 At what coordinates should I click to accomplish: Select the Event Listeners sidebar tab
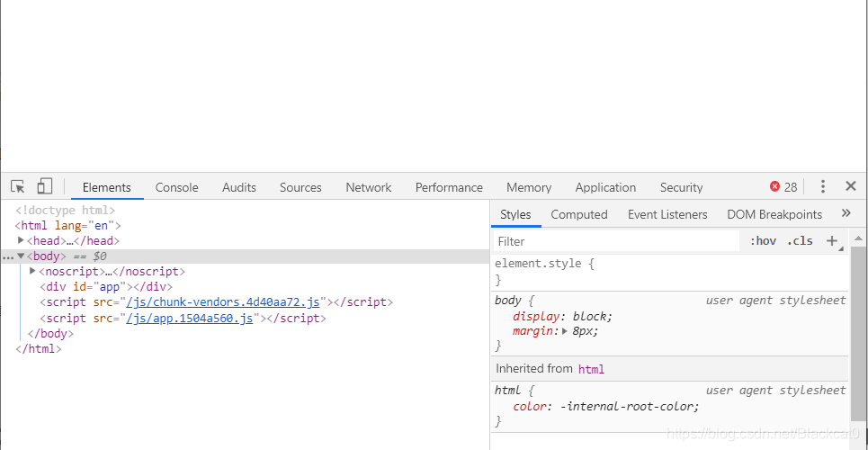(667, 214)
